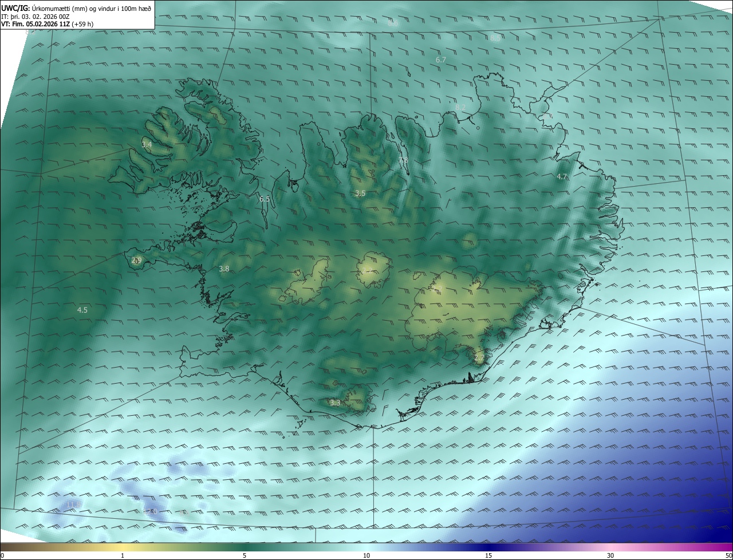733x560 pixels.
Task: Click the map value 6.7
Action: point(440,60)
